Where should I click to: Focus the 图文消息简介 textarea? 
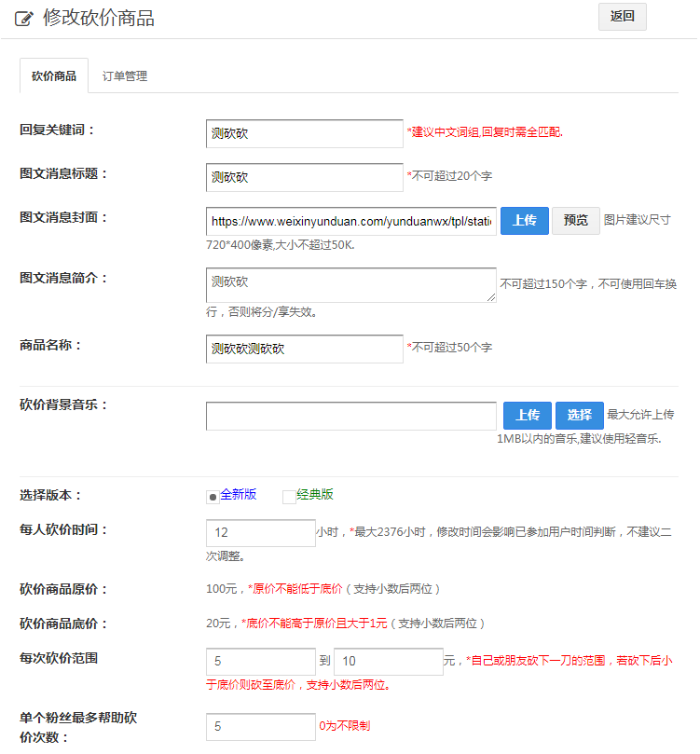pyautogui.click(x=351, y=285)
